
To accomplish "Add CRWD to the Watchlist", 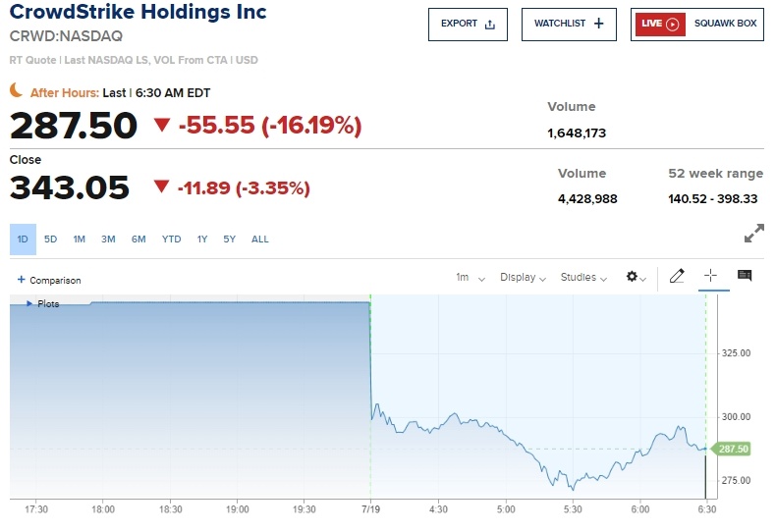I will tap(569, 25).
